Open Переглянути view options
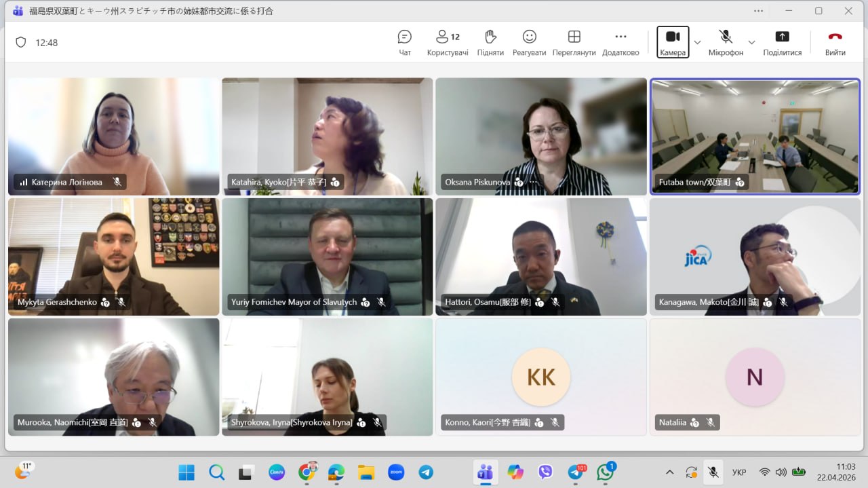 574,42
